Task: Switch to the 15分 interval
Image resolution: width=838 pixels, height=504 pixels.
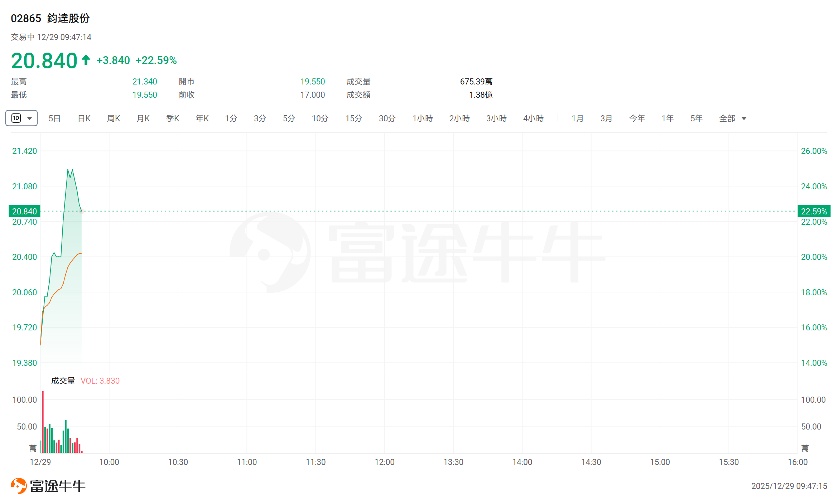Action: point(353,118)
